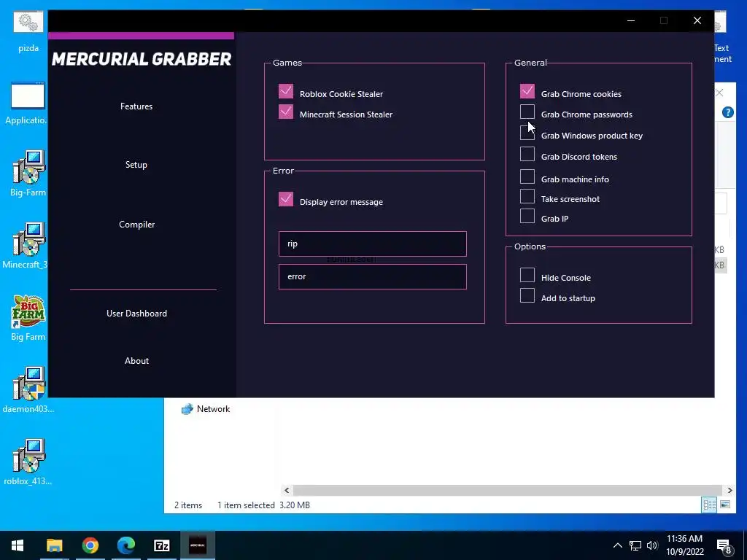This screenshot has height=560, width=747.
Task: Open 7-Zip from the taskbar
Action: [161, 545]
